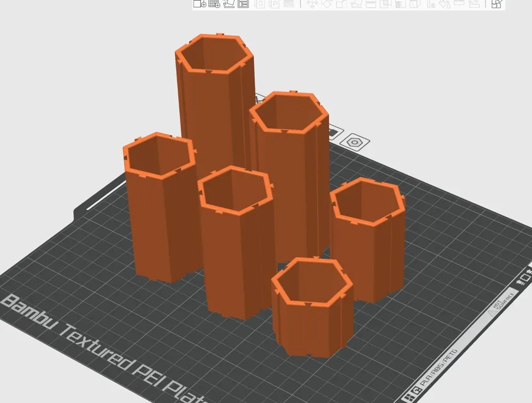Arrange all objects using toolbar icon

pos(243,4)
